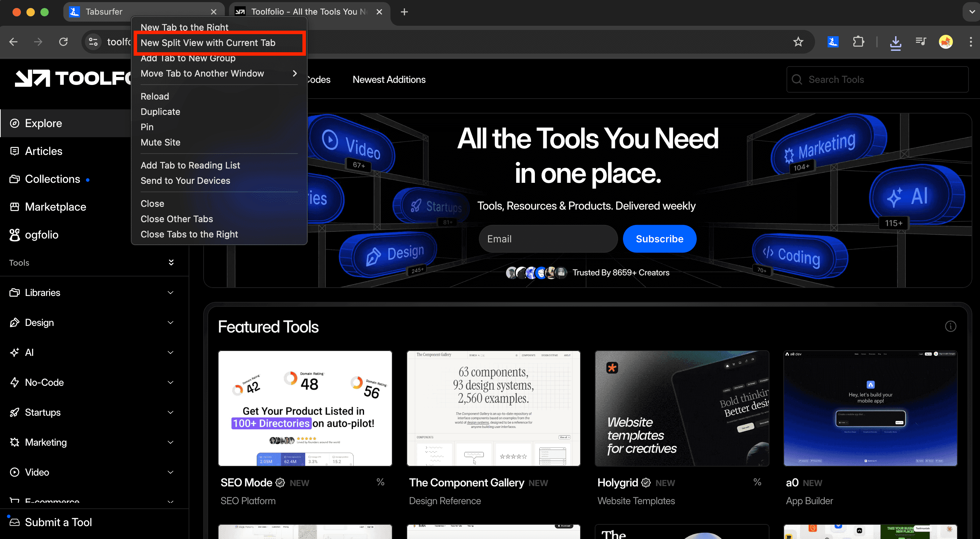This screenshot has height=539, width=980.
Task: Collapse the Tools section double chevron
Action: [x=171, y=263]
